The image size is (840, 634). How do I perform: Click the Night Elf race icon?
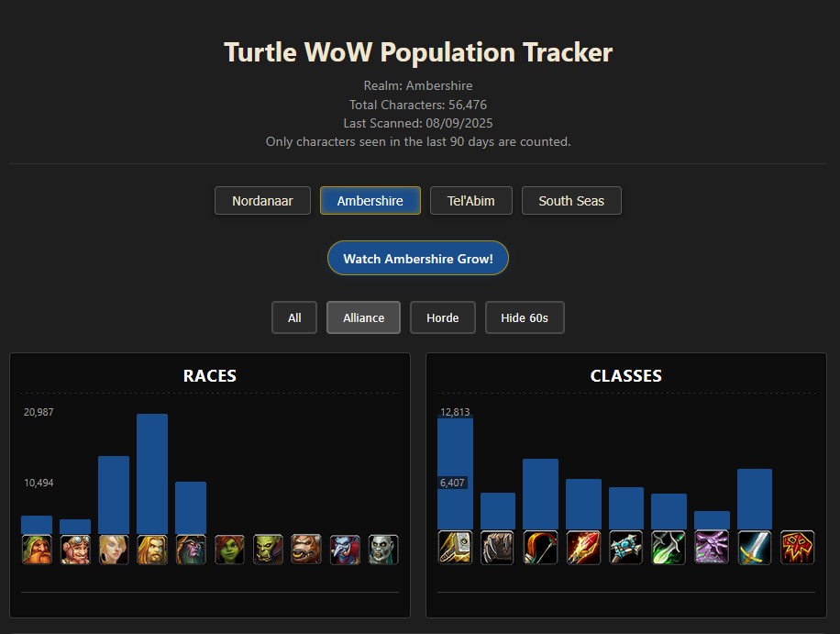191,550
